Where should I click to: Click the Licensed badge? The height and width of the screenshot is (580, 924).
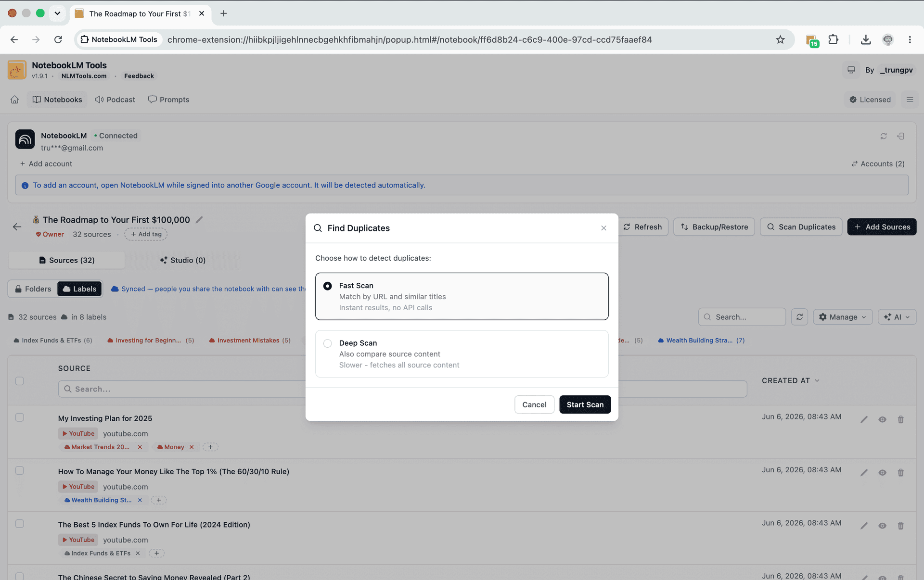870,100
